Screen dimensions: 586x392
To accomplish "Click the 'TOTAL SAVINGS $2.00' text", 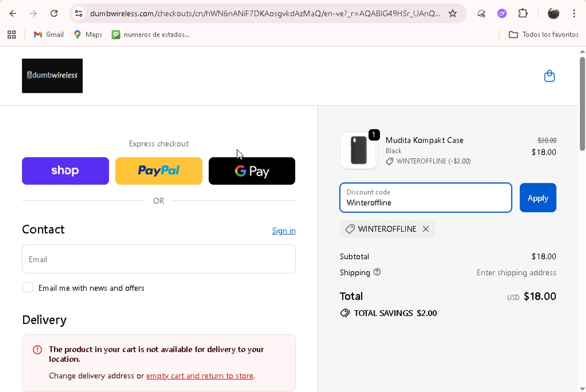I will [x=395, y=313].
